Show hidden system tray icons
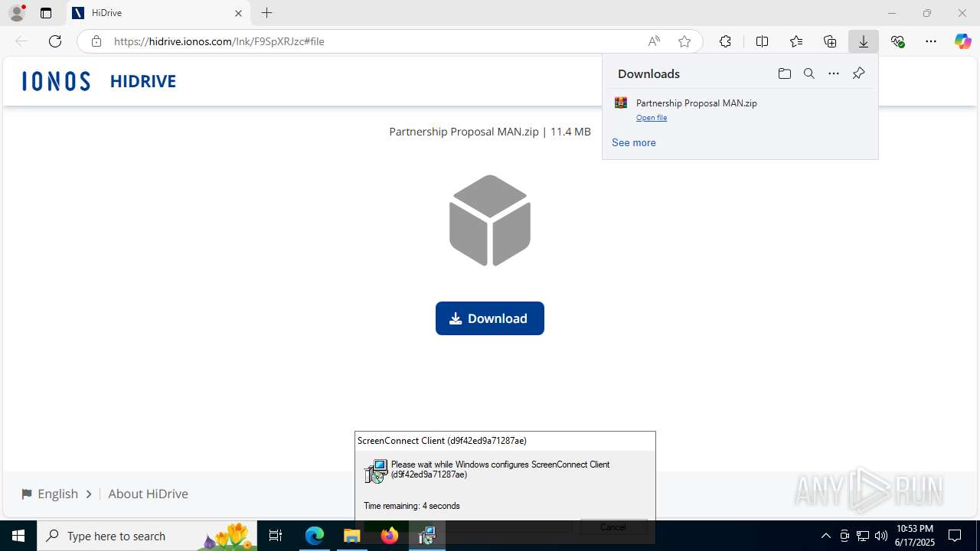 click(825, 536)
